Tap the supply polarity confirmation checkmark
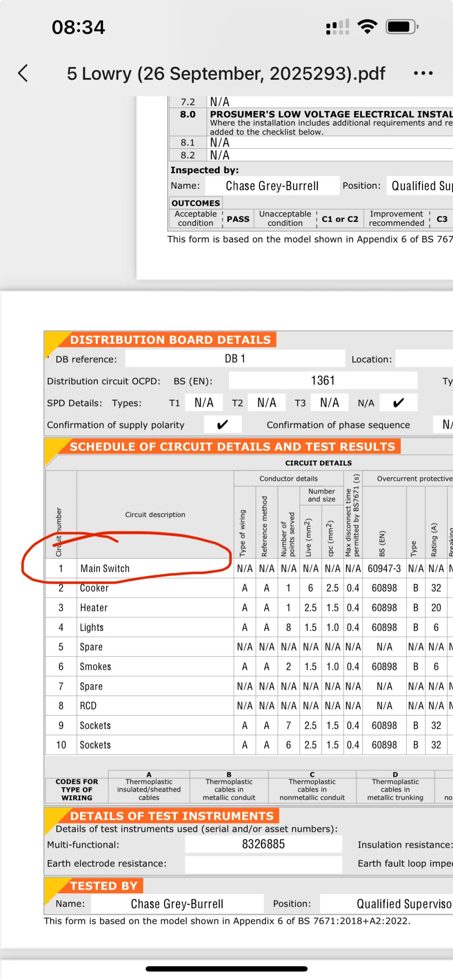453x980 pixels. click(x=223, y=424)
